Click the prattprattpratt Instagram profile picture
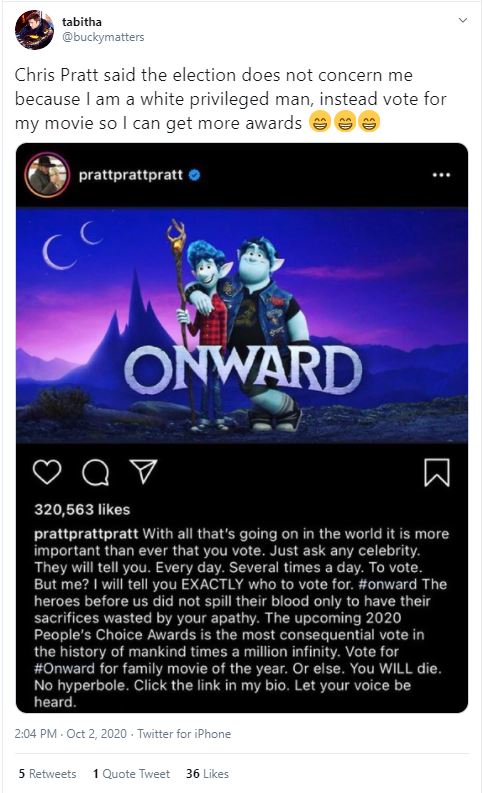483x793 pixels. coord(47,174)
